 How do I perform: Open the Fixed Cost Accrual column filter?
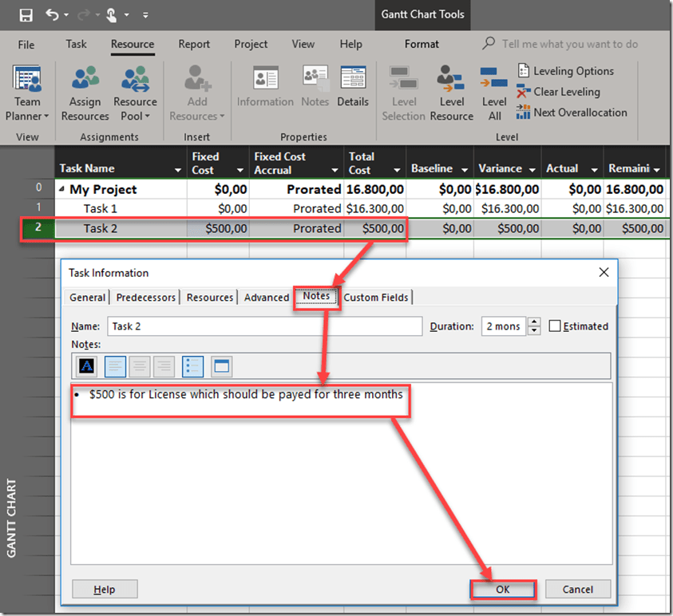[335, 170]
